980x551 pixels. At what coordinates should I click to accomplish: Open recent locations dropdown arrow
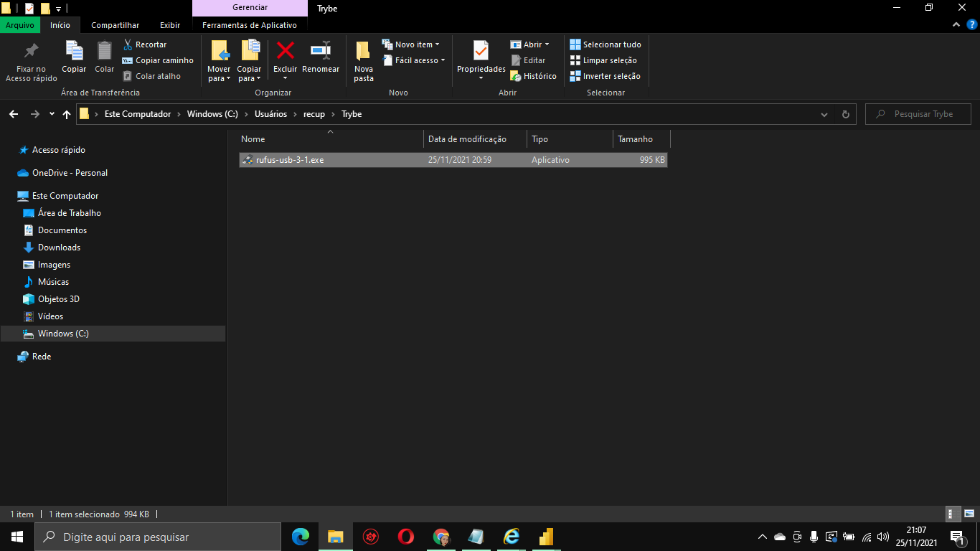(52, 114)
